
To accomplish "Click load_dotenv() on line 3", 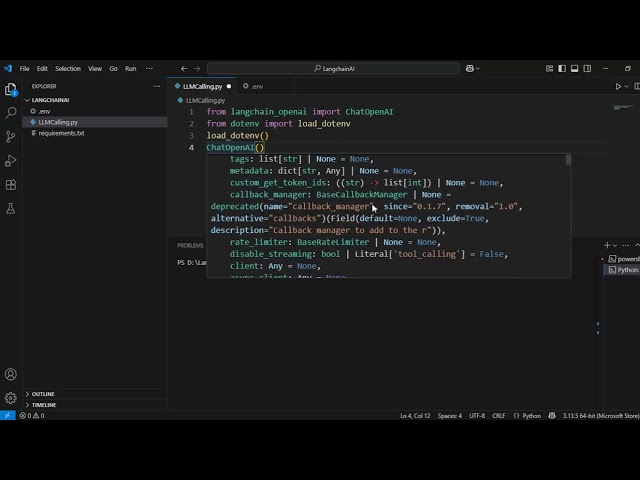I will (x=238, y=136).
